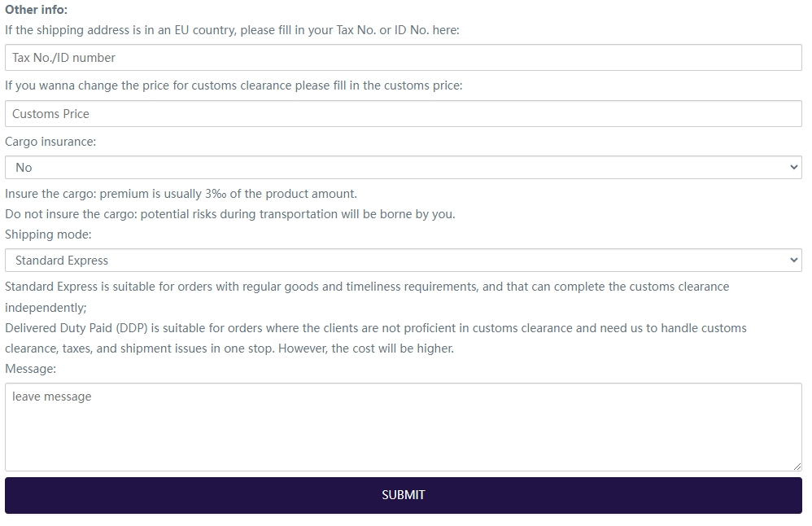Focus the Customs Price input box
This screenshot has width=812, height=526.
[x=403, y=114]
